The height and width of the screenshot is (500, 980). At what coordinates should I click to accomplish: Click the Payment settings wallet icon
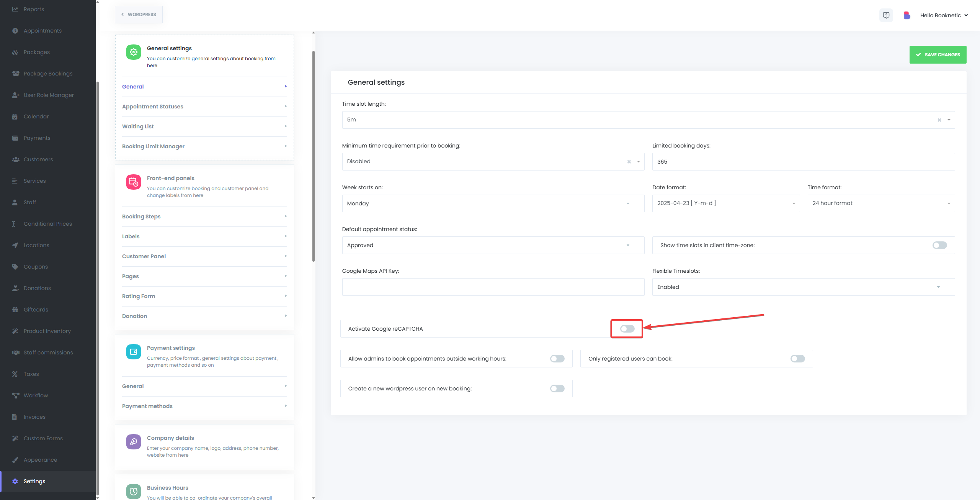coord(133,352)
